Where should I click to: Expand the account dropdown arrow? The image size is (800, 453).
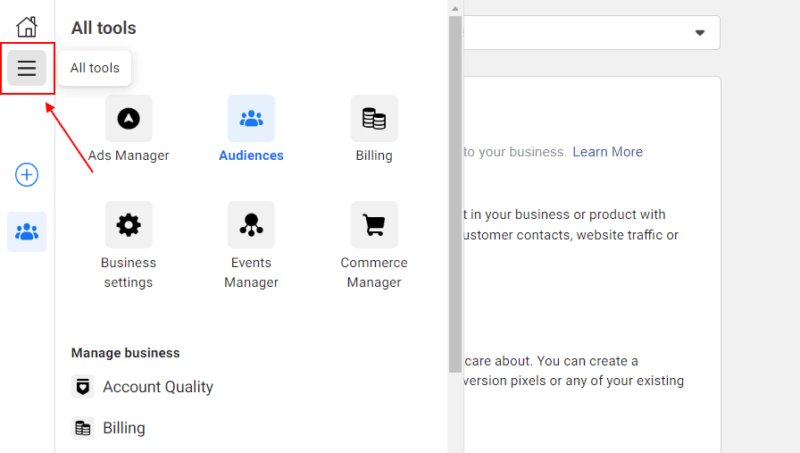coord(699,33)
